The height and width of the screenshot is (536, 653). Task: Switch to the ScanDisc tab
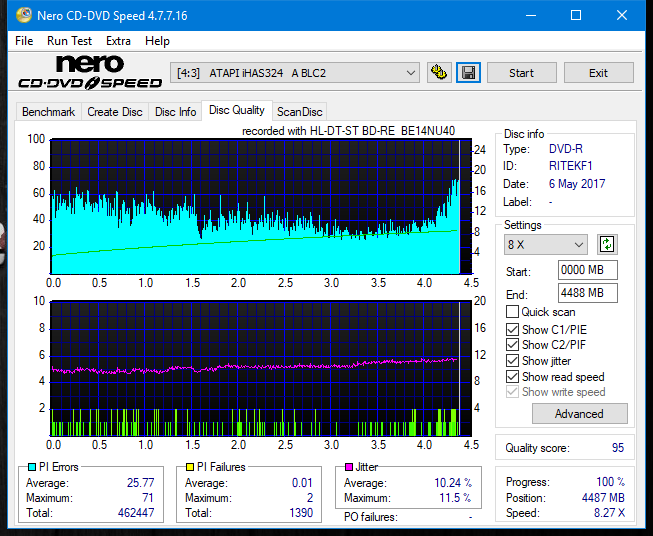click(299, 112)
